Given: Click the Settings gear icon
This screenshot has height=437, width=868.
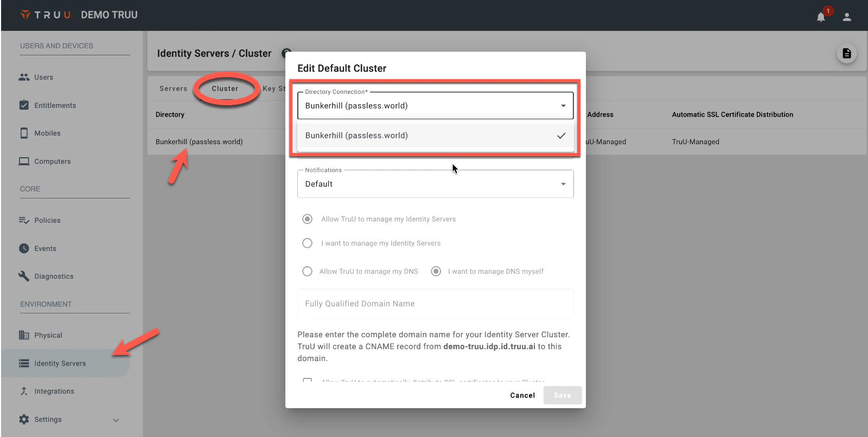Looking at the screenshot, I should point(24,419).
